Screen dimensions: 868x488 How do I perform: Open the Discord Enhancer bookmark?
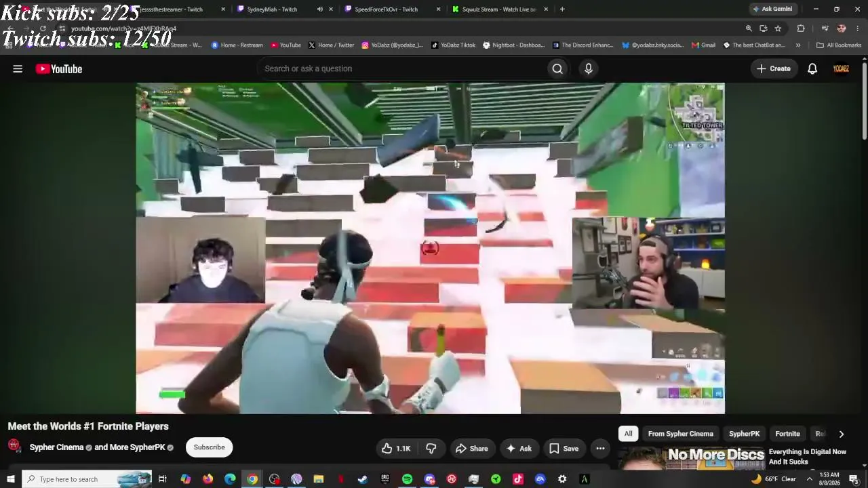(583, 45)
